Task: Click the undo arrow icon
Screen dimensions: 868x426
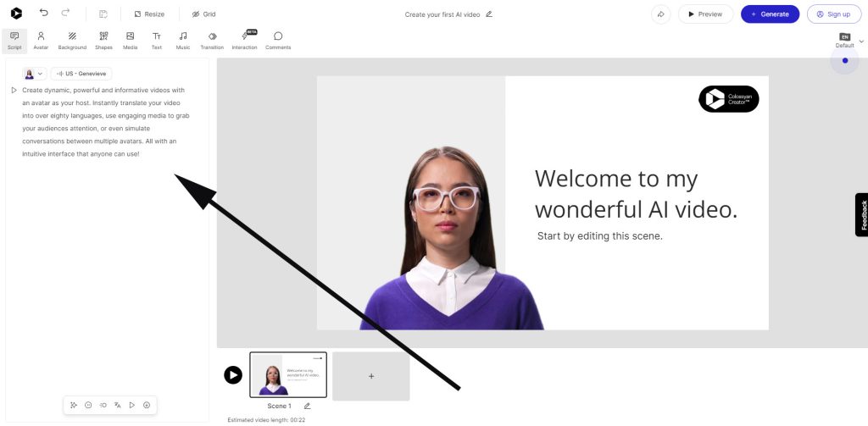Action: [44, 14]
